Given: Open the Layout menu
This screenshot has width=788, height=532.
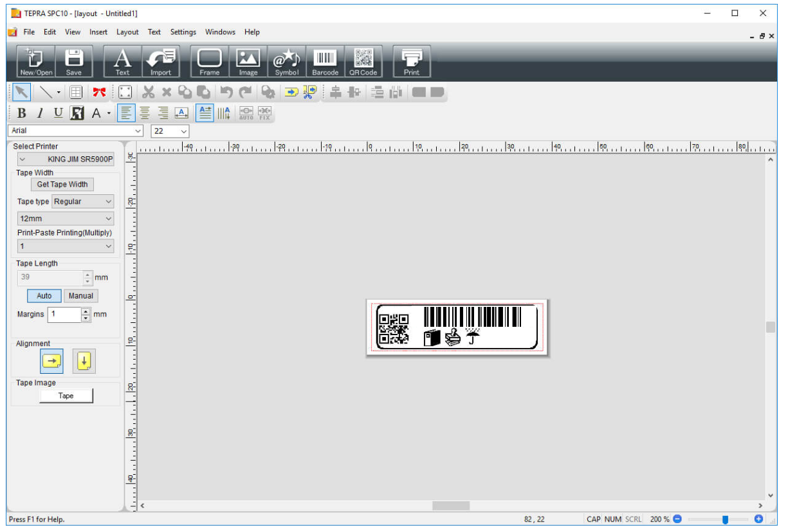Looking at the screenshot, I should coord(127,32).
